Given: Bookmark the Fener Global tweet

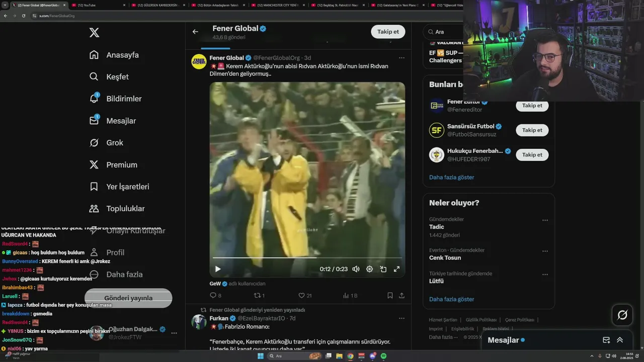Looking at the screenshot, I should pos(390,296).
